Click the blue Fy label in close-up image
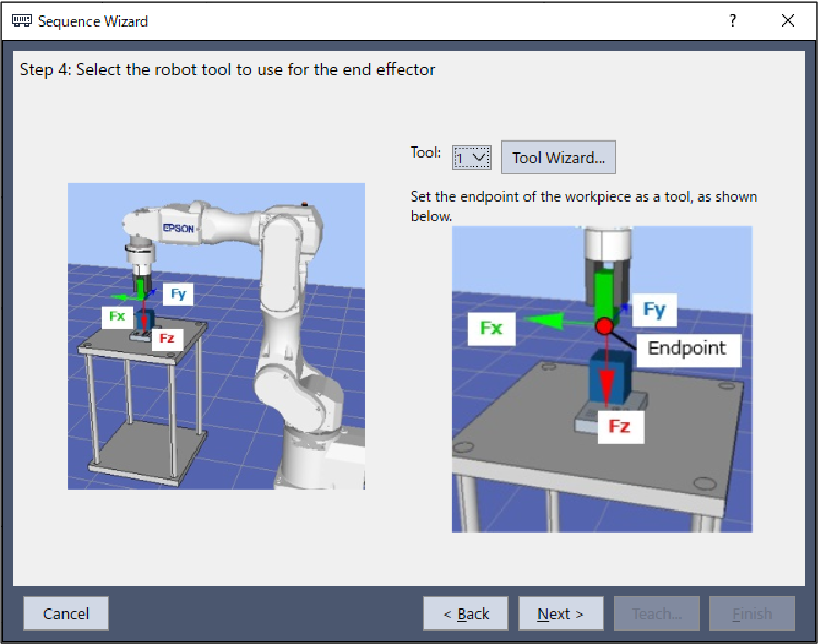The image size is (819, 644). pos(654,310)
